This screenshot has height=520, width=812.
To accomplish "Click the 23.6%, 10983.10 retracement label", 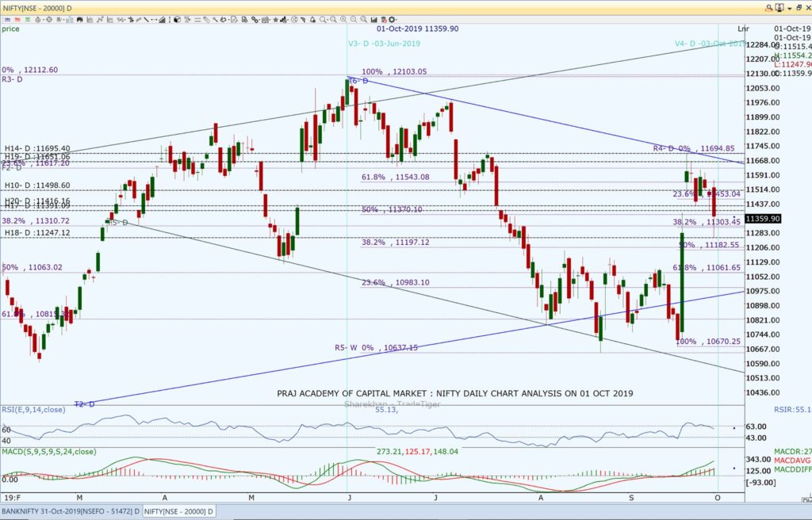I will [x=395, y=282].
